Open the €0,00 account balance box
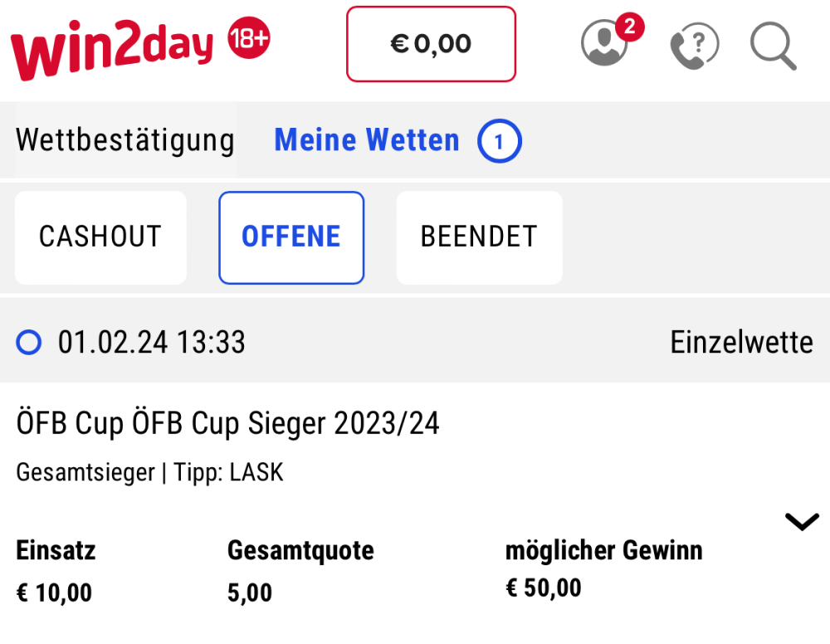This screenshot has width=830, height=644. point(431,44)
